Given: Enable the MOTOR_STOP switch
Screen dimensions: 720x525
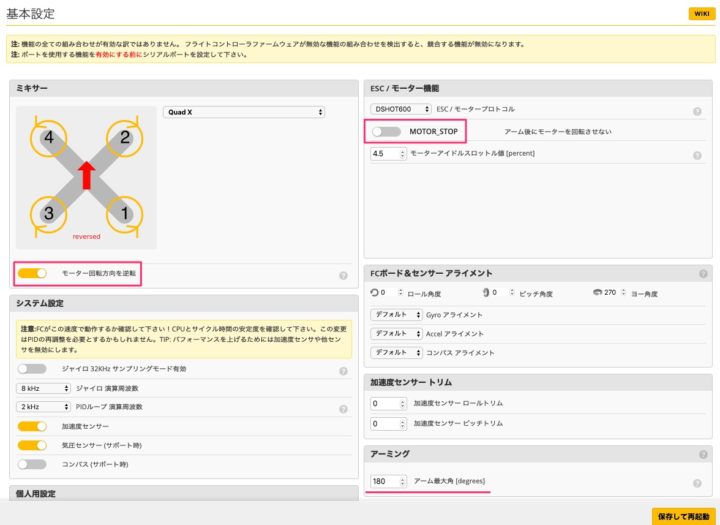Looking at the screenshot, I should (385, 131).
